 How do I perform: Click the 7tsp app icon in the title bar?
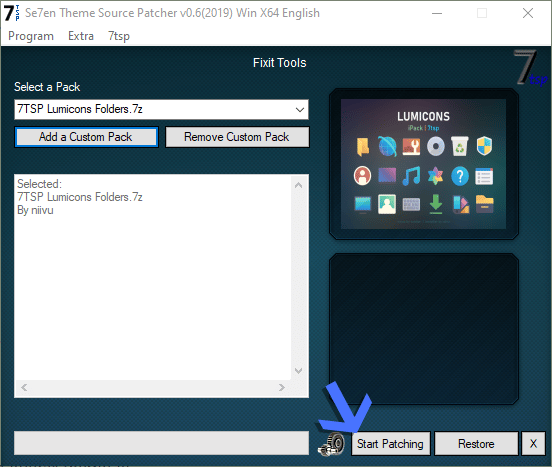pyautogui.click(x=12, y=13)
